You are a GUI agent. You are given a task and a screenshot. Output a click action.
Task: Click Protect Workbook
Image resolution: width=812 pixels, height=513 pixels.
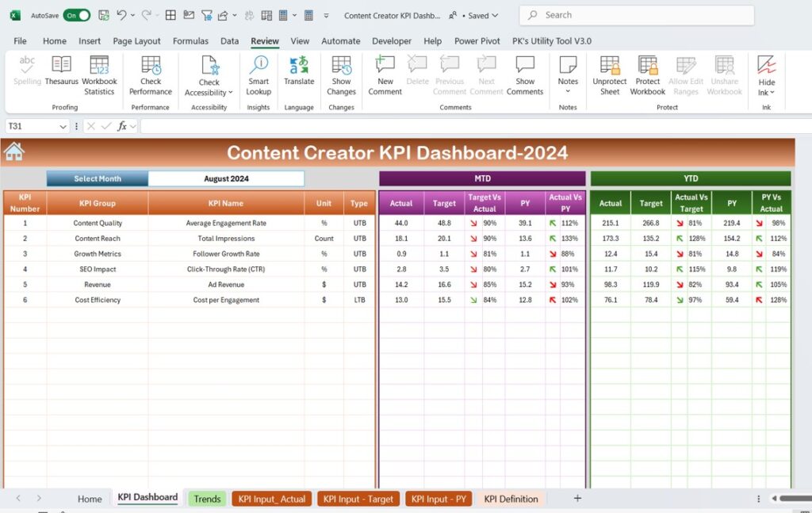pos(647,75)
